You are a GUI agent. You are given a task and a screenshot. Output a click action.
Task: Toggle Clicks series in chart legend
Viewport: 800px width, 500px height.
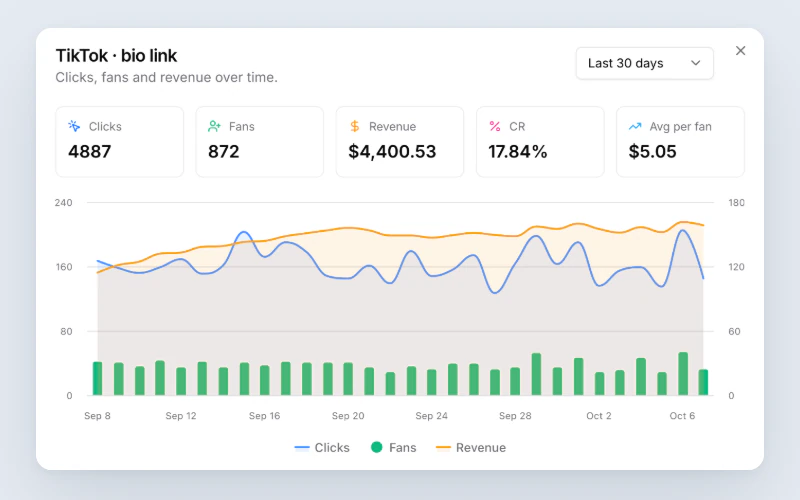pos(322,447)
